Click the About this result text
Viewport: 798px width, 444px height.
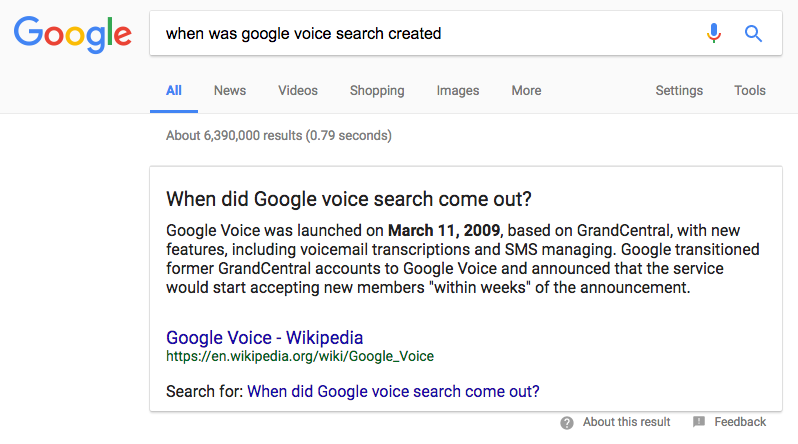(x=626, y=422)
